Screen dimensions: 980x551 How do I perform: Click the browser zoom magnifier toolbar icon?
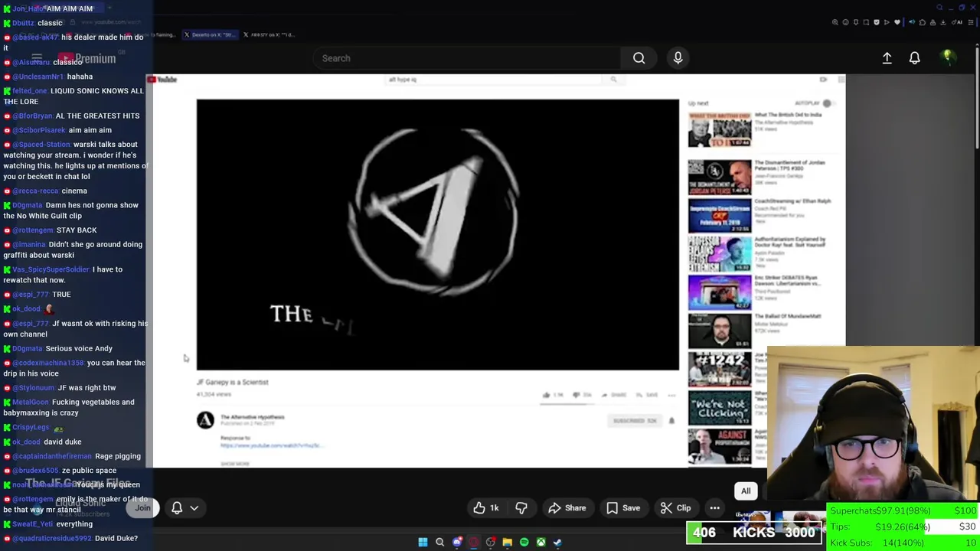click(835, 22)
